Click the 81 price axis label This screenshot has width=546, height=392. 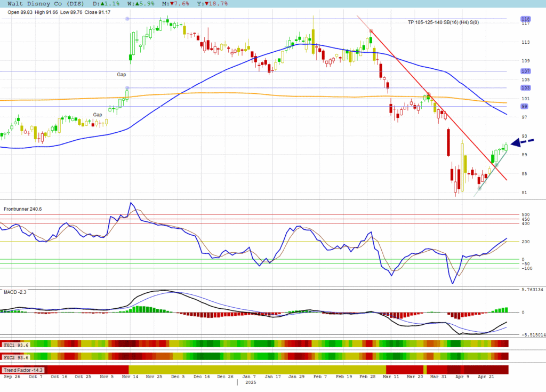525,193
